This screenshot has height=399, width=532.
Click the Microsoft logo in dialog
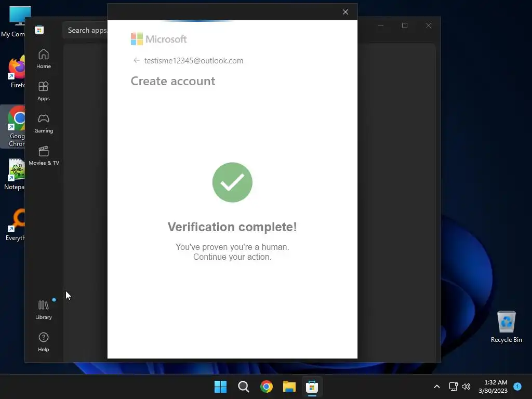coord(159,39)
